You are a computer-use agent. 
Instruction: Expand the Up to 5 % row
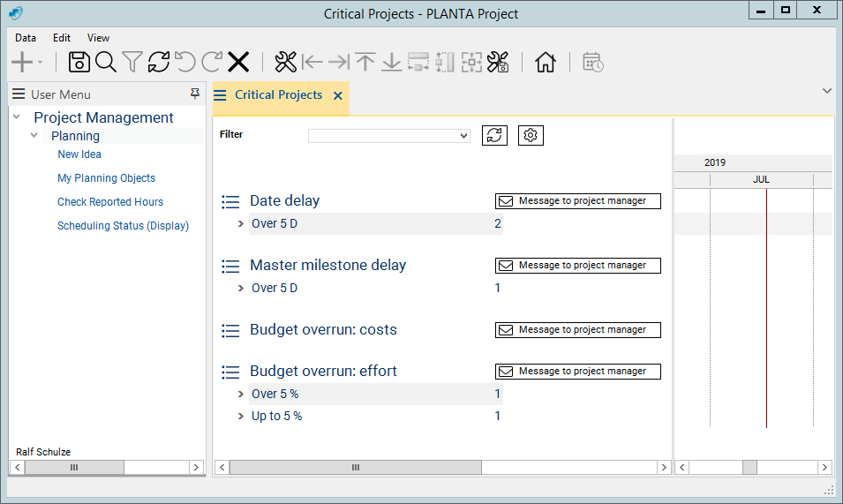coord(241,416)
